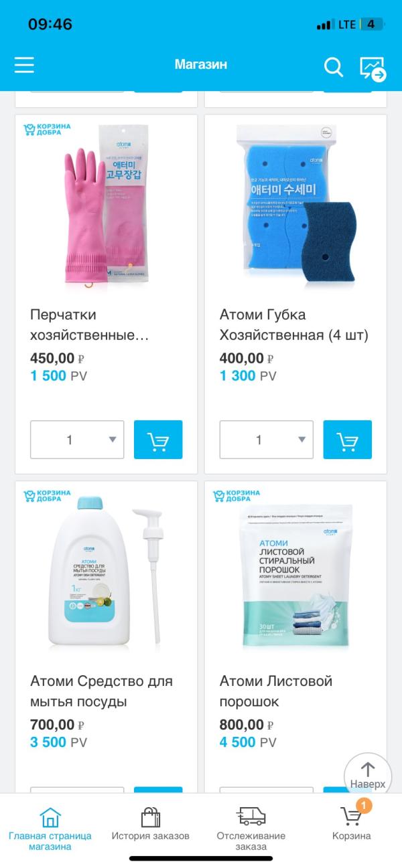Go to Главная страница магазина tab

tap(50, 828)
